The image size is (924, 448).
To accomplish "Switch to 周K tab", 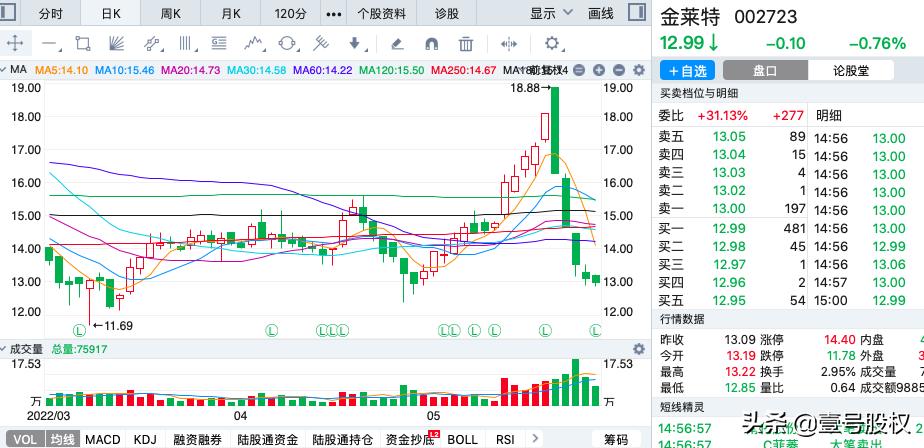I will [171, 14].
